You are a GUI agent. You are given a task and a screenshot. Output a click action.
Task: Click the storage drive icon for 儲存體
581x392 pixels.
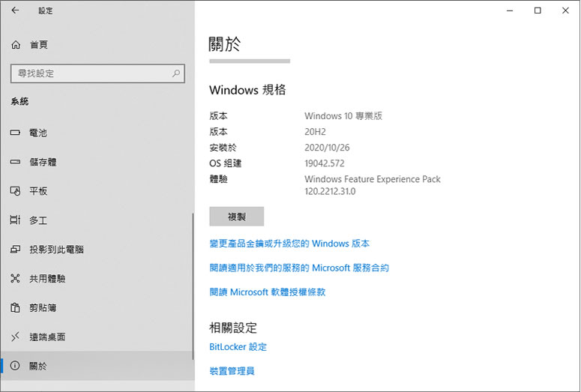(15, 162)
